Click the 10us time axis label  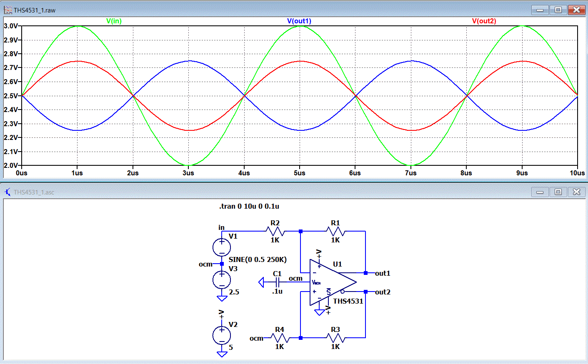(577, 173)
